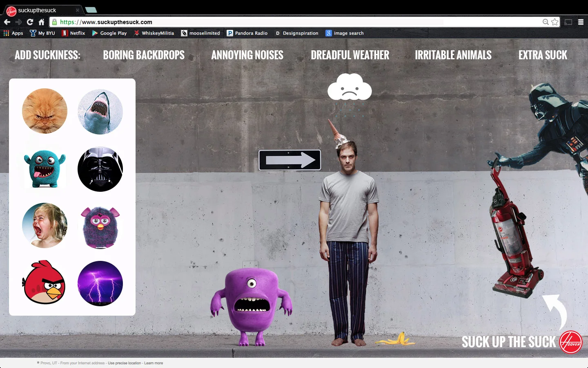Open the Annoying Noises menu
588x368 pixels.
(x=247, y=55)
